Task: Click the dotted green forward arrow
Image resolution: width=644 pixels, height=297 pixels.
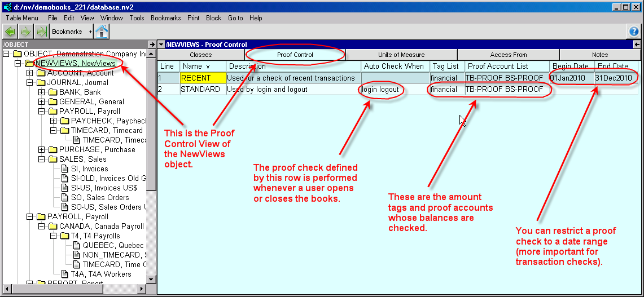Action: click(26, 32)
